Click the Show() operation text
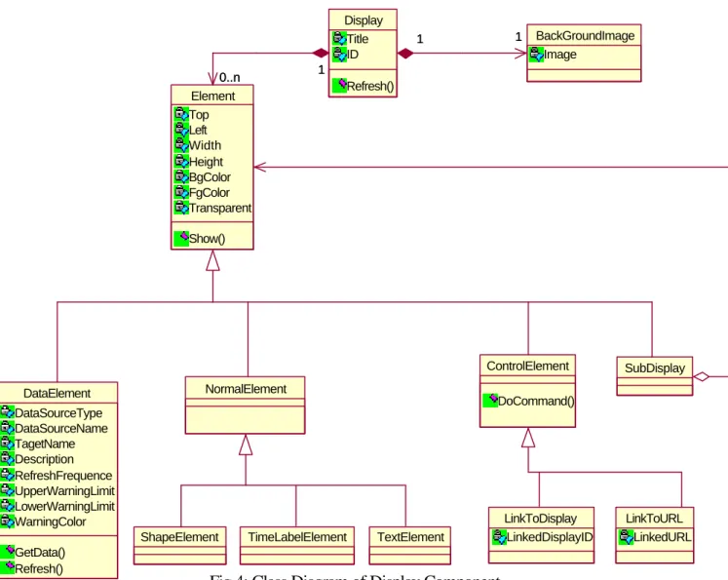Viewport: 728px width, 580px height. (x=207, y=239)
